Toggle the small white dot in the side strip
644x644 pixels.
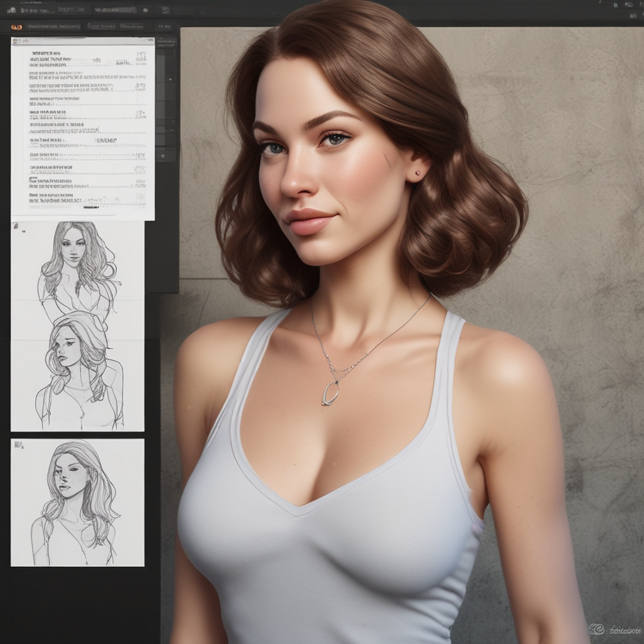[x=170, y=80]
